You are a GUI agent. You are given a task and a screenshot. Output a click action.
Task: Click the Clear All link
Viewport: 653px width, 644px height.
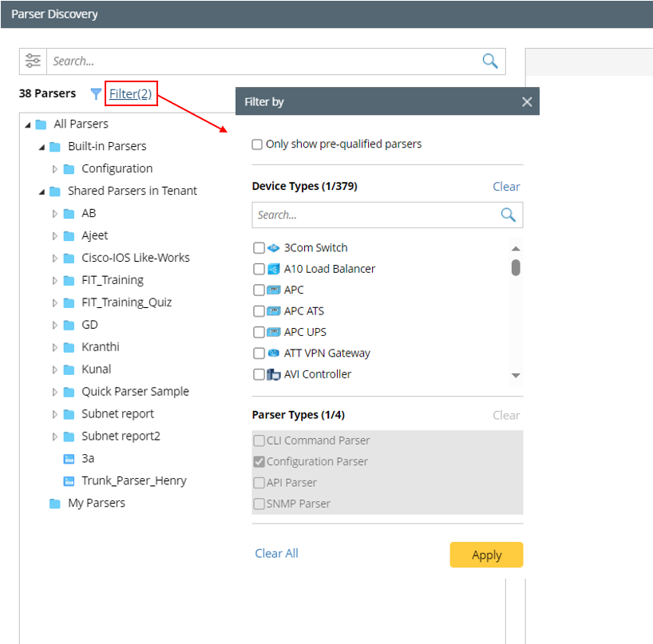tap(276, 554)
